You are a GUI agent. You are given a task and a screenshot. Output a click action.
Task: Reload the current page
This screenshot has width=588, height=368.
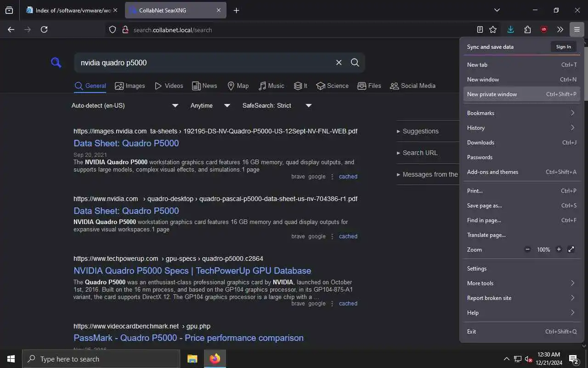click(x=44, y=29)
